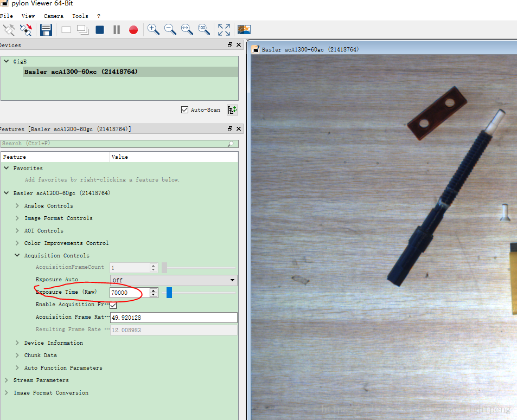Click the continuous shot grab icon
517x420 pixels.
(83, 30)
